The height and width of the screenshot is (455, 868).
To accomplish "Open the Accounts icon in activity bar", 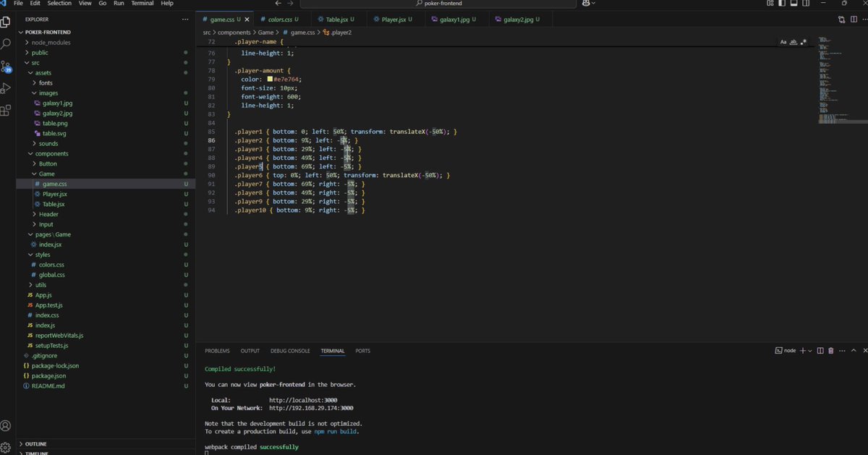I will click(6, 425).
